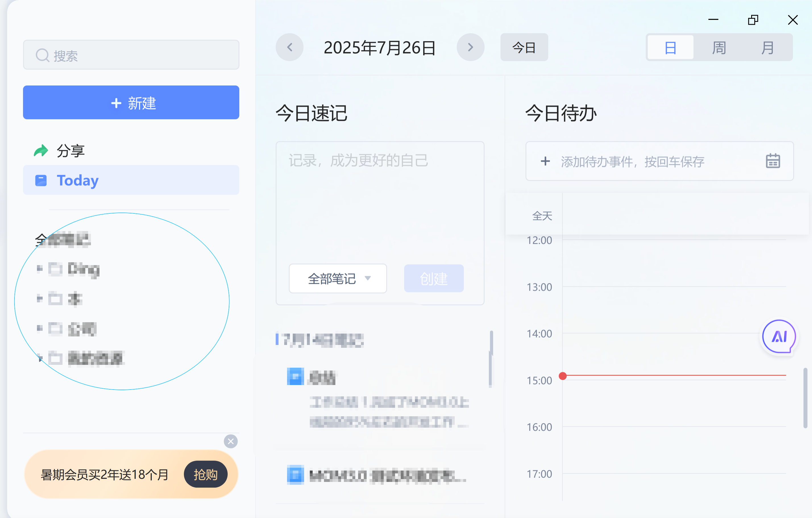Click the notes list scrollbar
The image size is (812, 518).
pos(491,359)
